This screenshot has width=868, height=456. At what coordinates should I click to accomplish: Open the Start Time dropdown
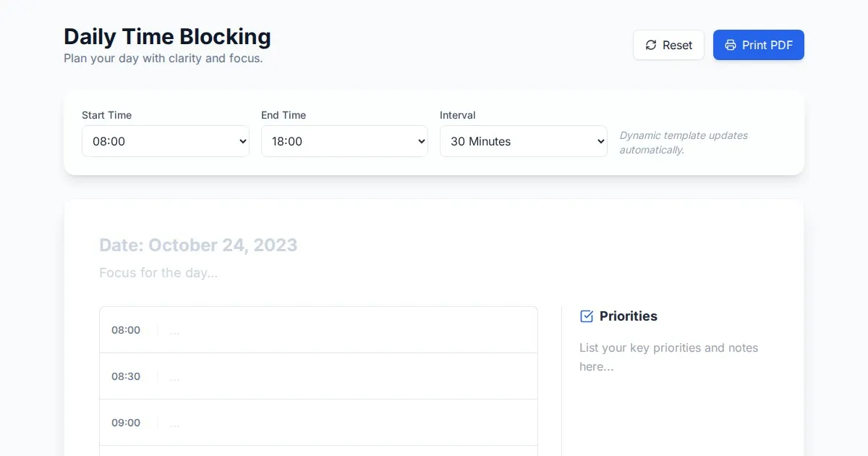click(x=166, y=141)
